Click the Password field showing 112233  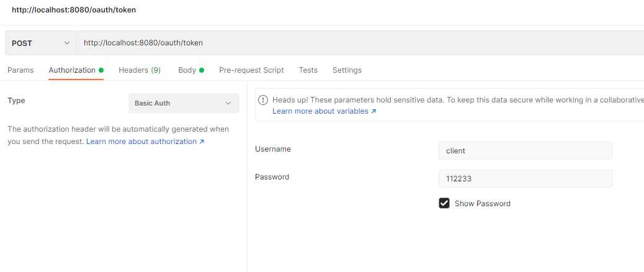[525, 178]
